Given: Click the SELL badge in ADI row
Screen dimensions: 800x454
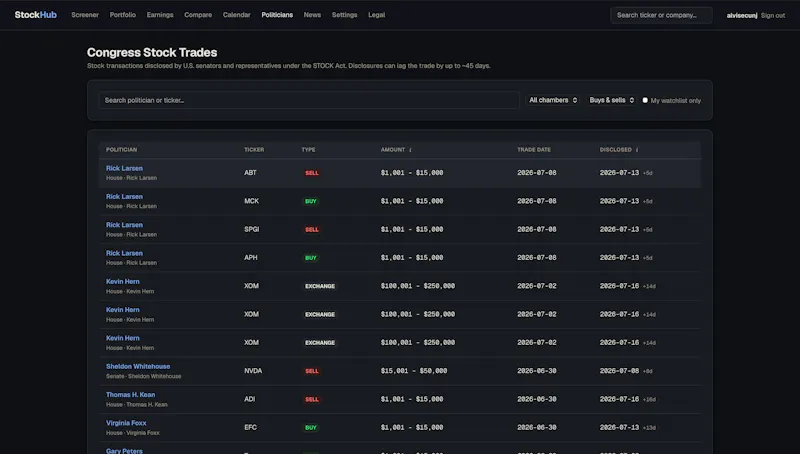Looking at the screenshot, I should pos(312,399).
